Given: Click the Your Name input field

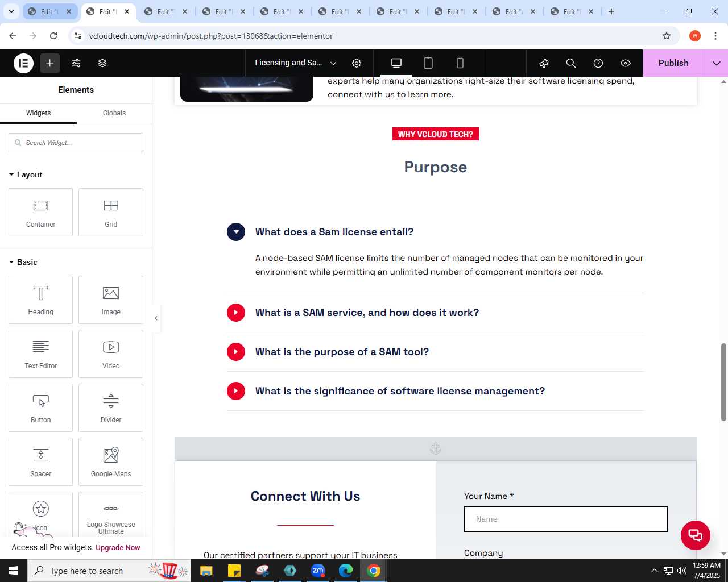Looking at the screenshot, I should coord(565,519).
